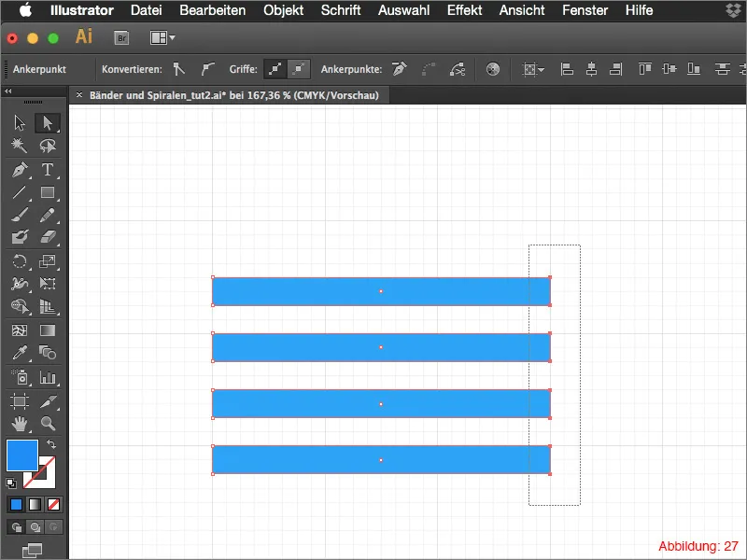Convert anchor points to corner
This screenshot has width=747, height=560.
pos(179,69)
